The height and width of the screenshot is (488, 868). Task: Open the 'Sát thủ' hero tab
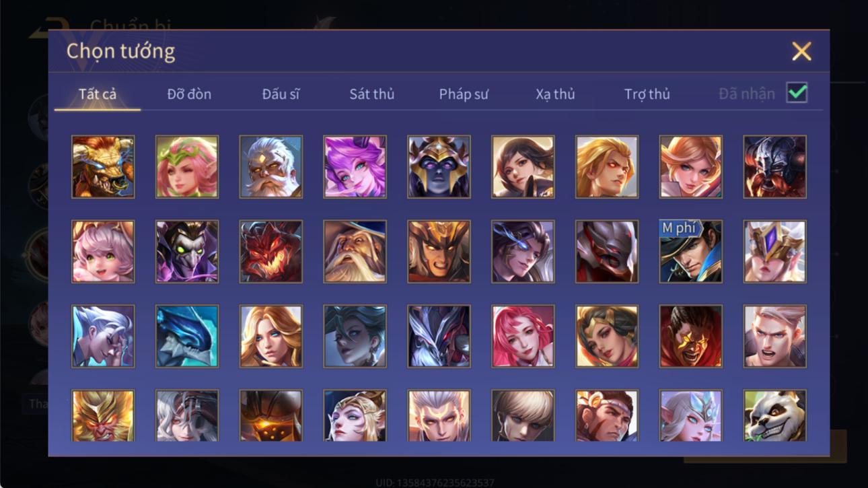point(371,94)
